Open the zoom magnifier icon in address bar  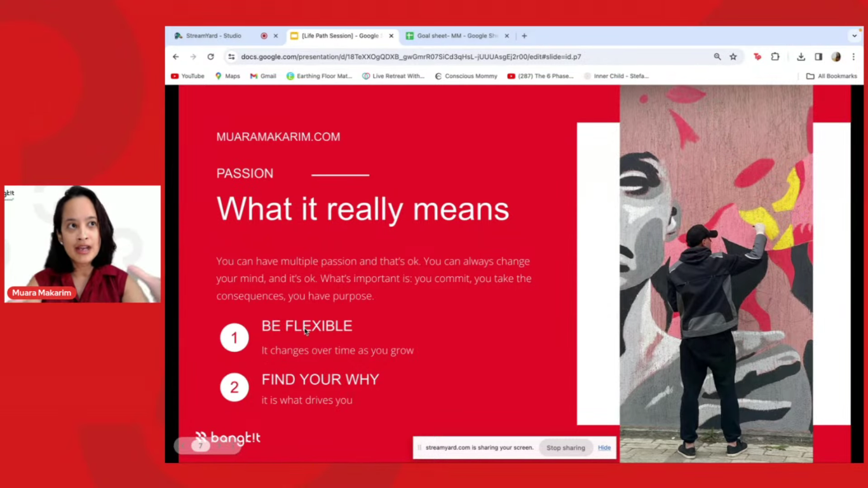pyautogui.click(x=717, y=57)
